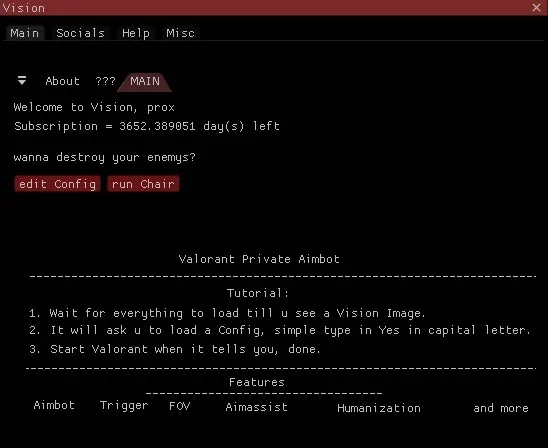This screenshot has width=548, height=448.
Task: Open the ??? sub-tab
Action: pos(105,81)
